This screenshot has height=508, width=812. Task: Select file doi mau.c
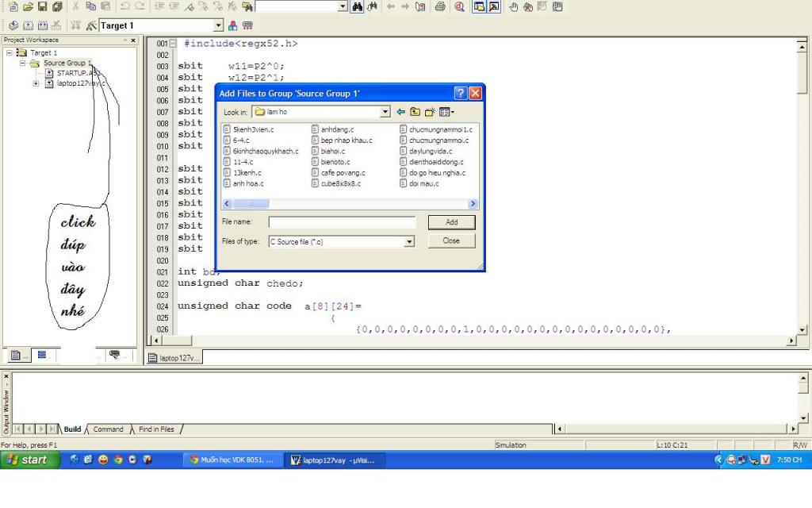pos(419,183)
